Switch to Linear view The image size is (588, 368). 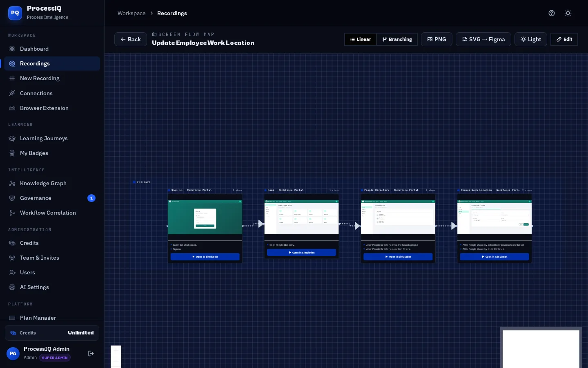pos(361,39)
